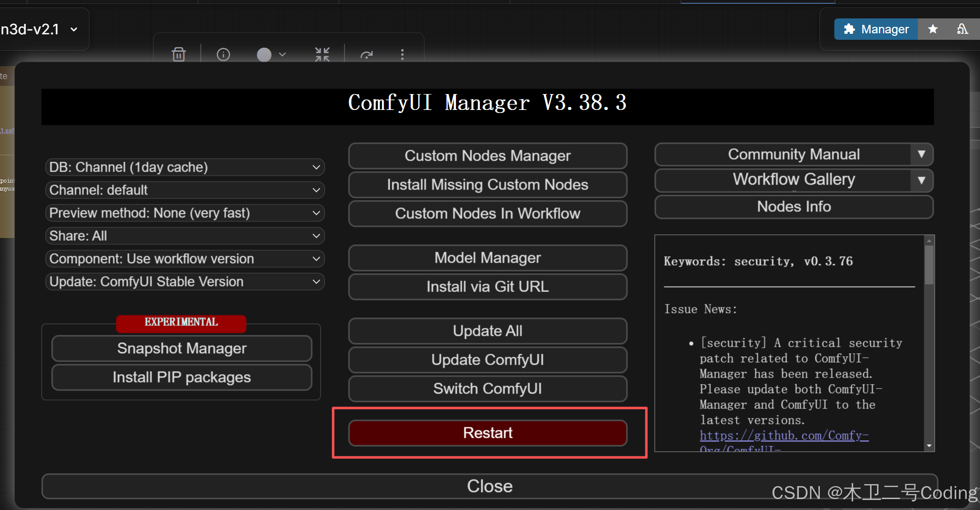Click Custom Nodes In Workflow
The width and height of the screenshot is (980, 510).
487,213
